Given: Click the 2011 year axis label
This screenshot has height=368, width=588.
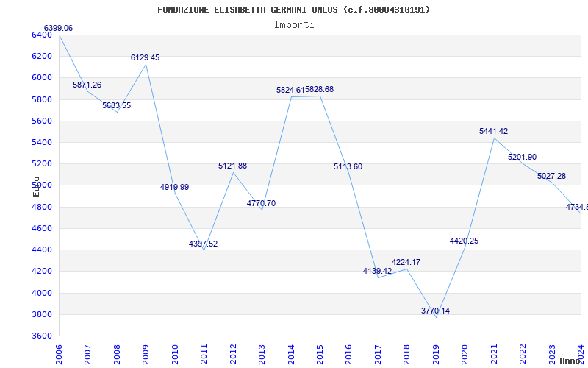Looking at the screenshot, I should 204,354.
